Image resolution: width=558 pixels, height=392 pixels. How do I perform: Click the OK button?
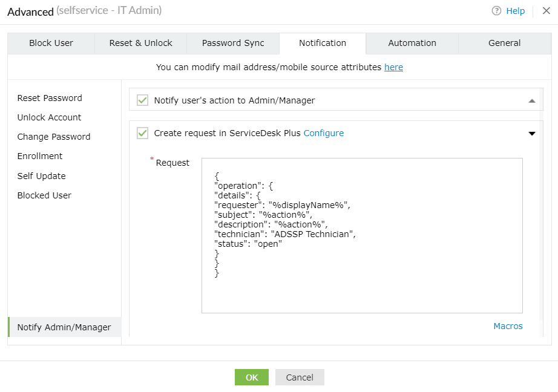252,377
